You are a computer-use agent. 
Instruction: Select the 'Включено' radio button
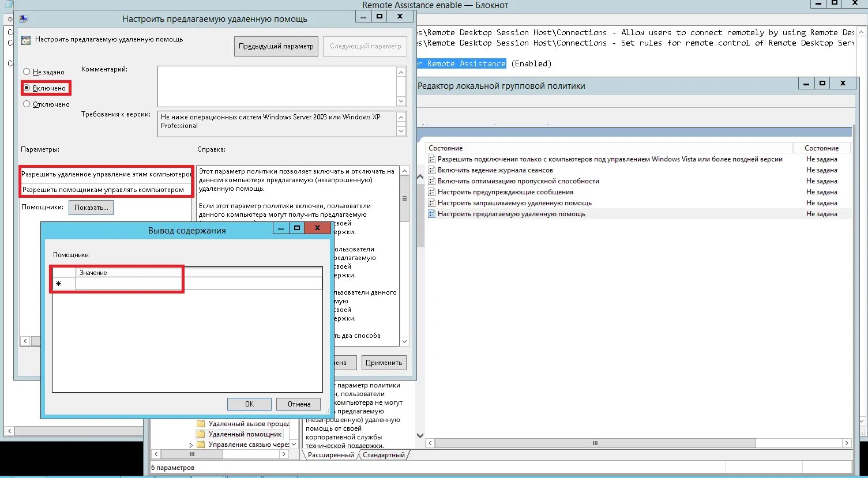27,88
